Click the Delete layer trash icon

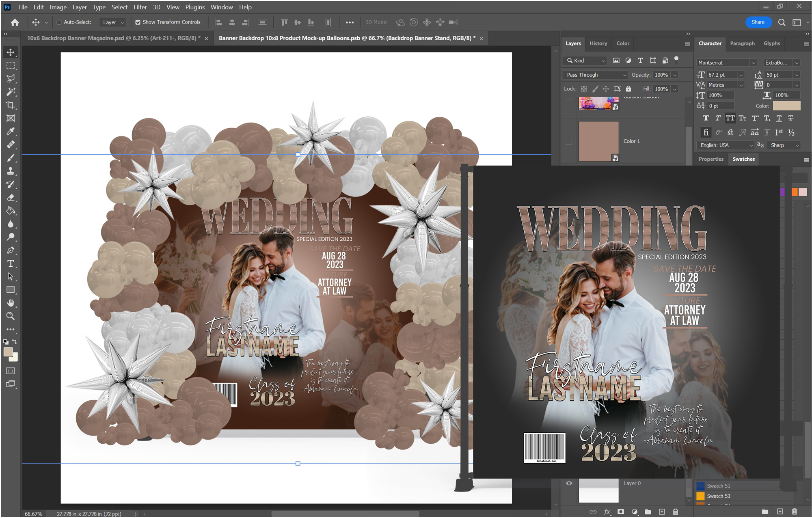(675, 512)
